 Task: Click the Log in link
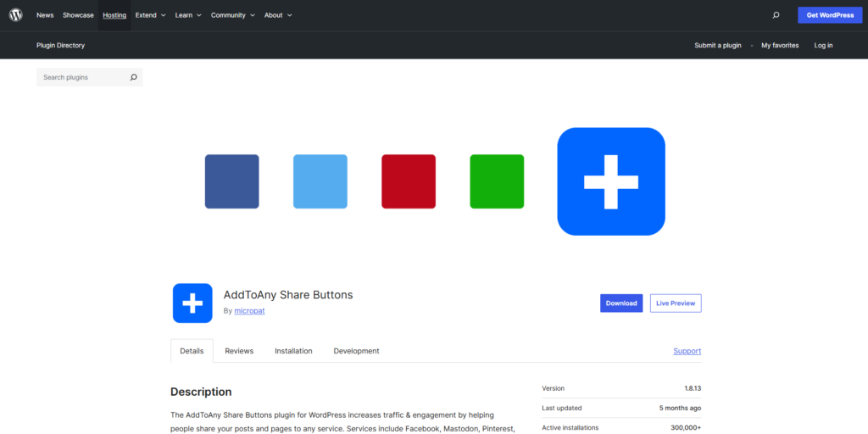(823, 46)
